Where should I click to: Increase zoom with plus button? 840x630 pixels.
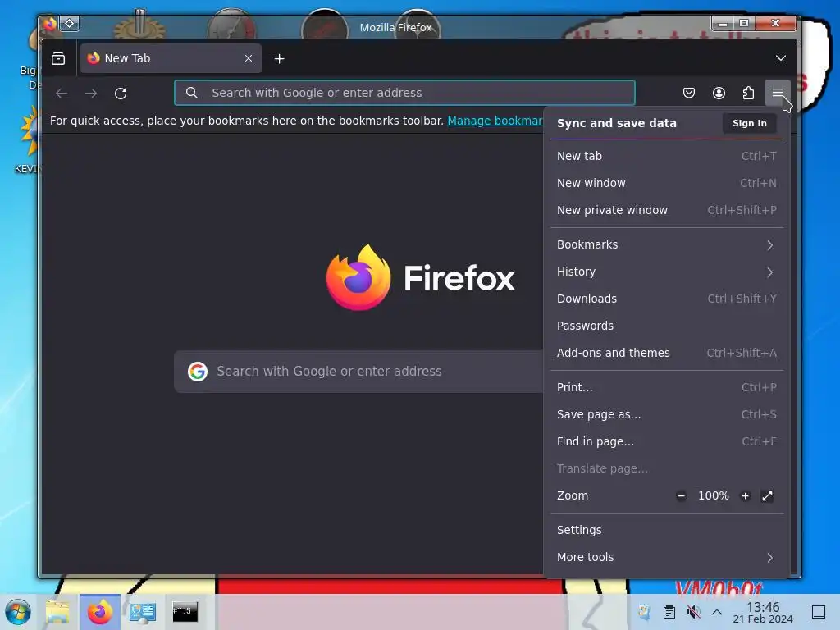[745, 496]
